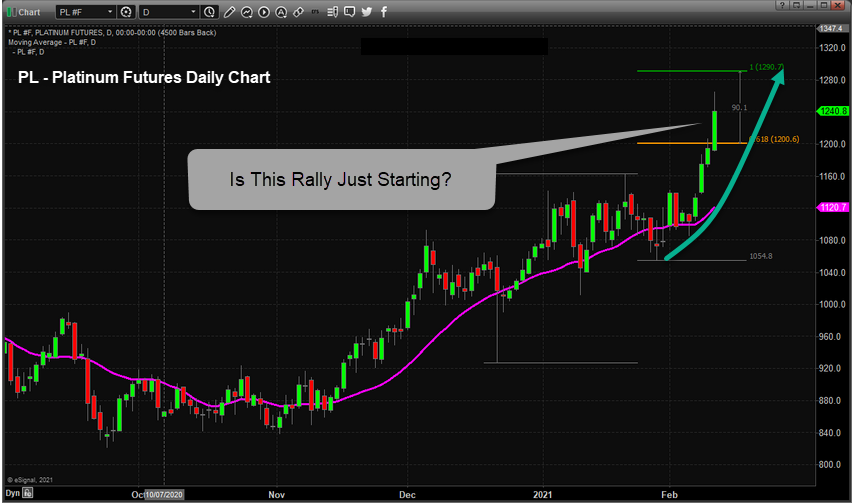This screenshot has width=852, height=503.
Task: Click the 90.1 measurement label
Action: [x=739, y=108]
